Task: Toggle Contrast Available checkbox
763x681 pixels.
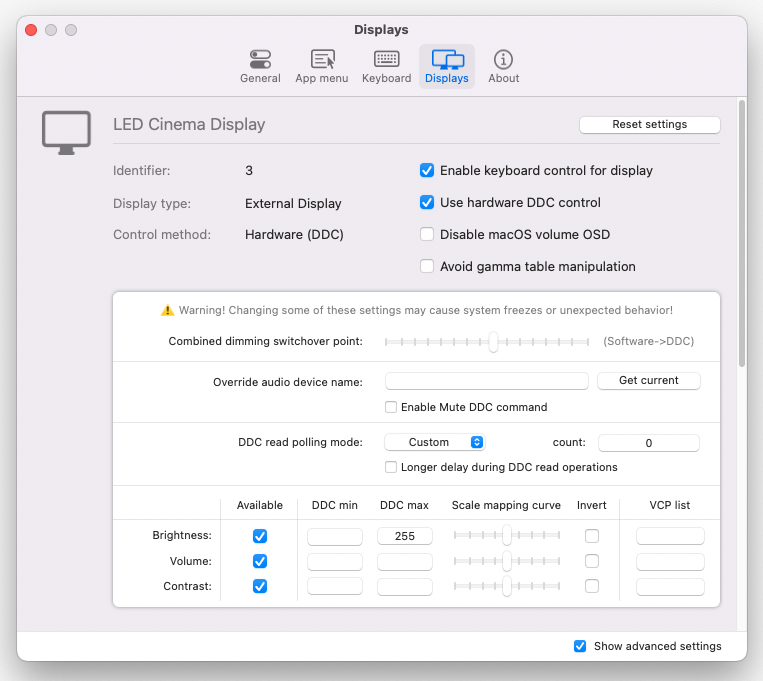Action: click(x=260, y=586)
